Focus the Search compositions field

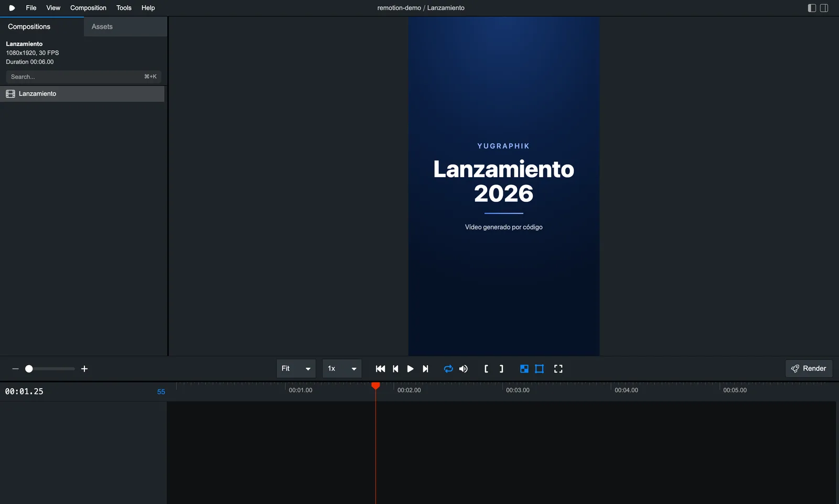pos(83,76)
